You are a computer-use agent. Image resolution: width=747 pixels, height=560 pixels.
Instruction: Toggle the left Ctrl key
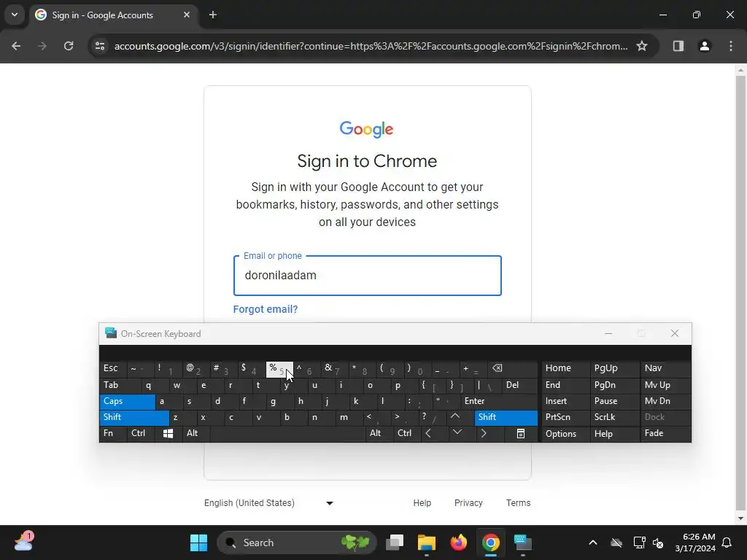pos(141,433)
